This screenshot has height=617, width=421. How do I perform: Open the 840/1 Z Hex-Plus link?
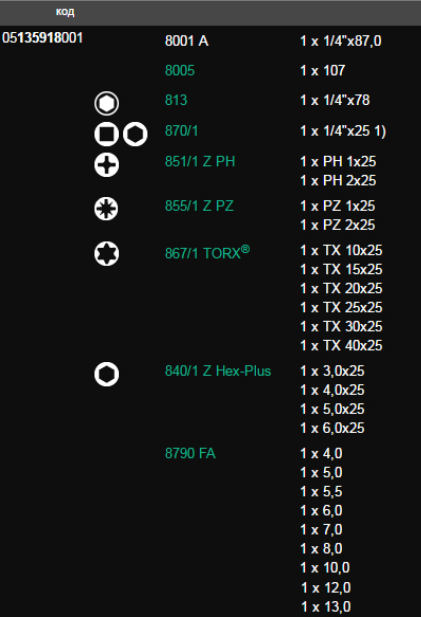click(x=218, y=371)
